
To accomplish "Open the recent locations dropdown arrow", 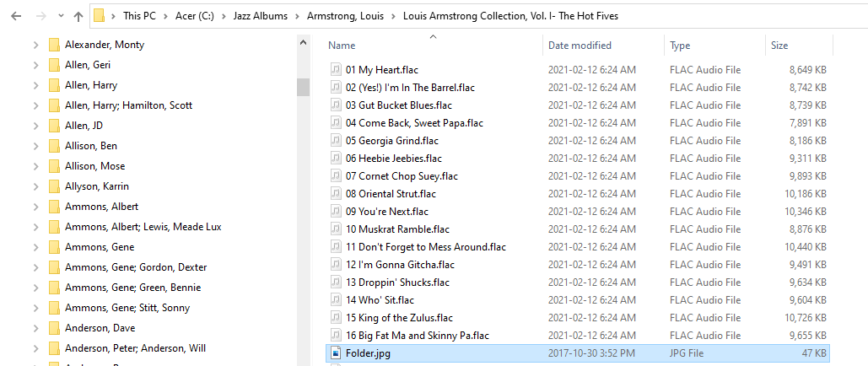I will pos(61,16).
